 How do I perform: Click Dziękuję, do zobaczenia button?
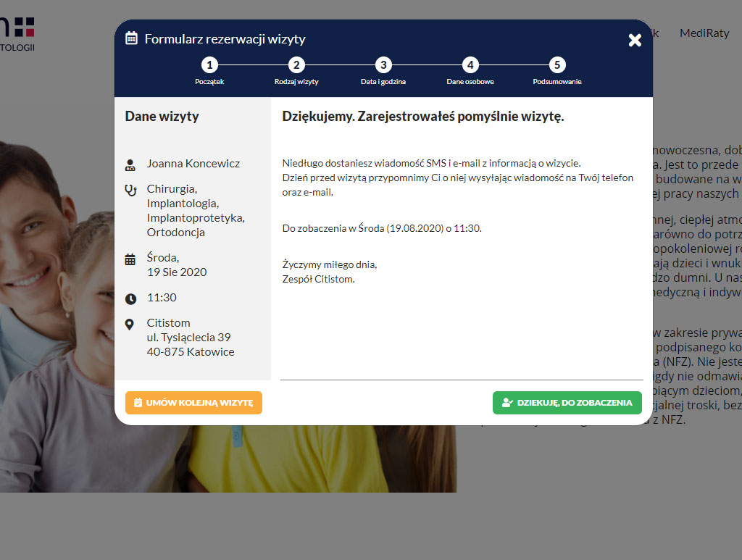pos(567,403)
